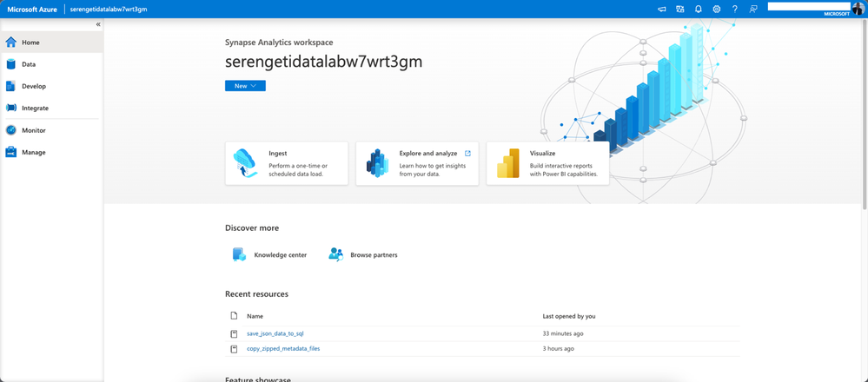868x382 pixels.
Task: Open the user account avatar
Action: coord(858,9)
